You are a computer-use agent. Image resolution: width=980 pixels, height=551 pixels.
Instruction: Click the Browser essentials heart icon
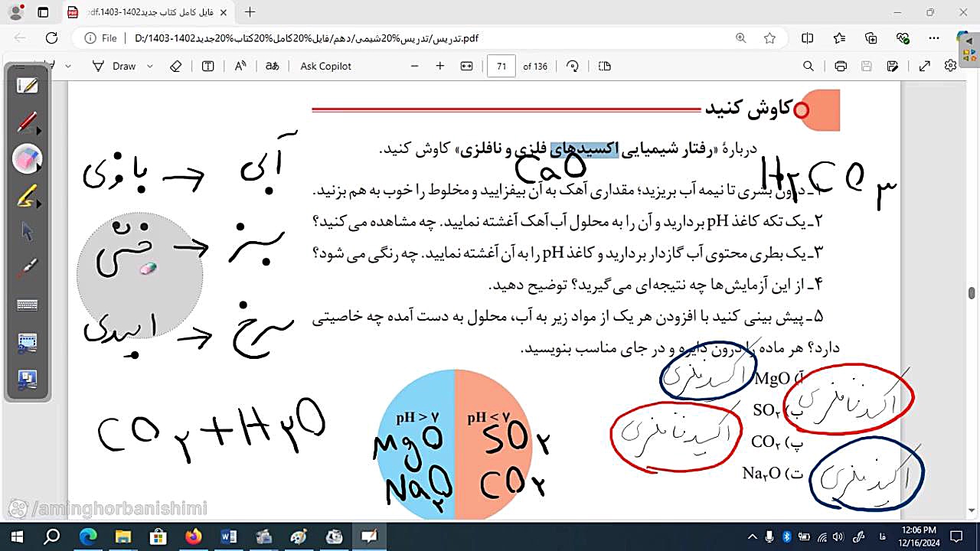click(x=903, y=38)
